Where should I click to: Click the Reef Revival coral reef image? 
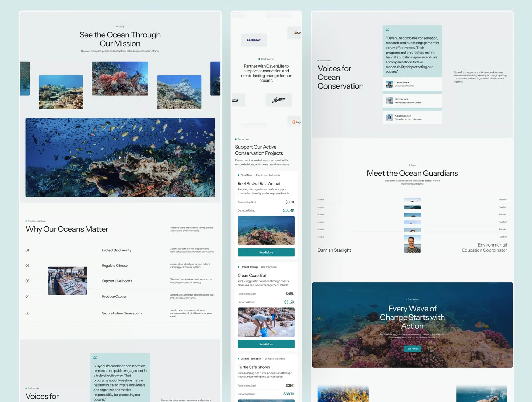[266, 230]
